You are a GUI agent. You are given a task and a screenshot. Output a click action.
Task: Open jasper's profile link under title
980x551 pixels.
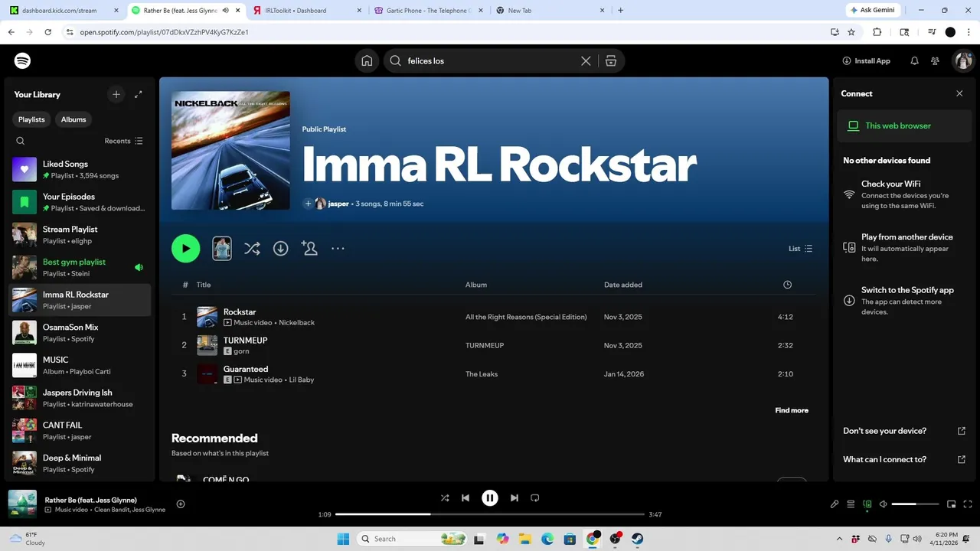tap(338, 204)
